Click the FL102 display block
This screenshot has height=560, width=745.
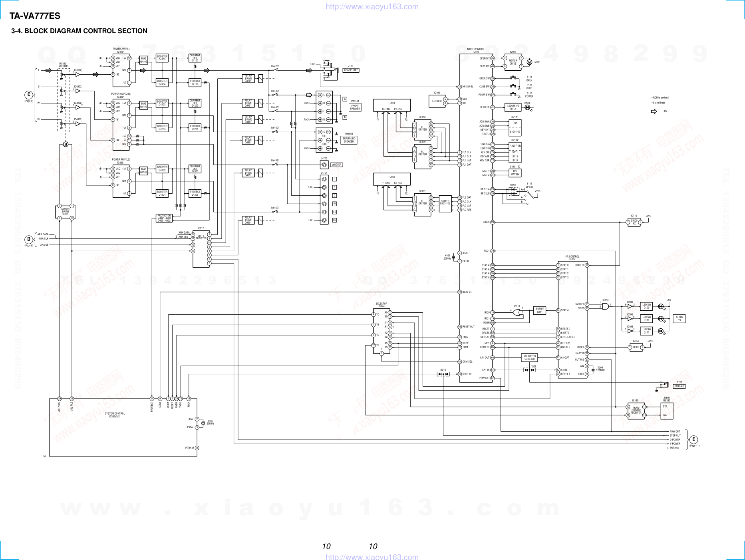coord(392,179)
